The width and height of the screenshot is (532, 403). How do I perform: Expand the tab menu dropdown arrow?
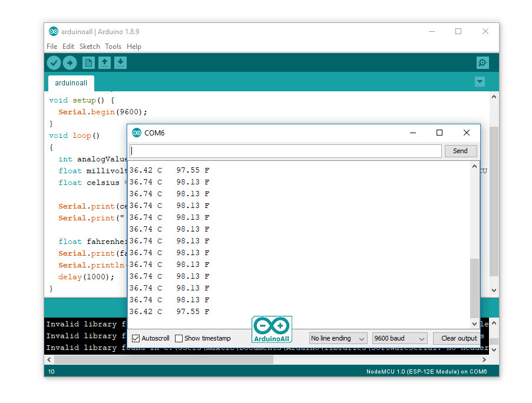pyautogui.click(x=480, y=81)
